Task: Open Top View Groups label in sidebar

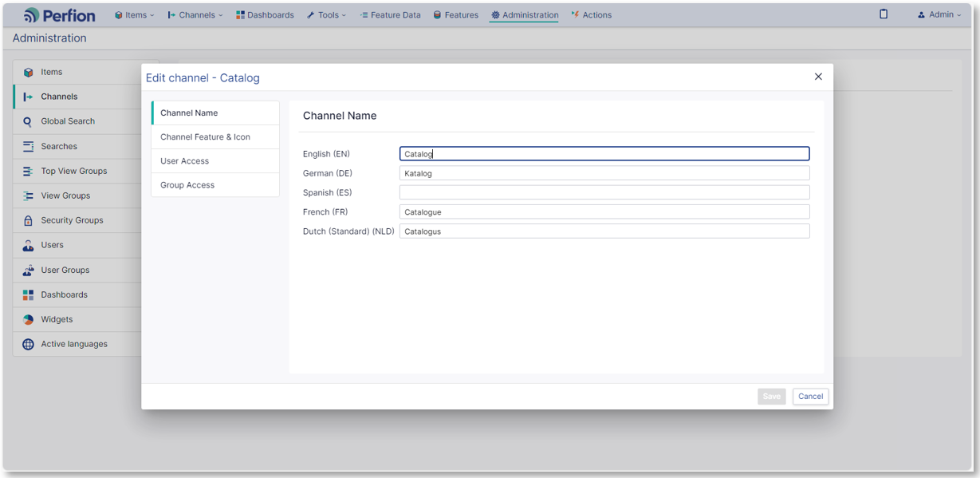Action: (74, 171)
